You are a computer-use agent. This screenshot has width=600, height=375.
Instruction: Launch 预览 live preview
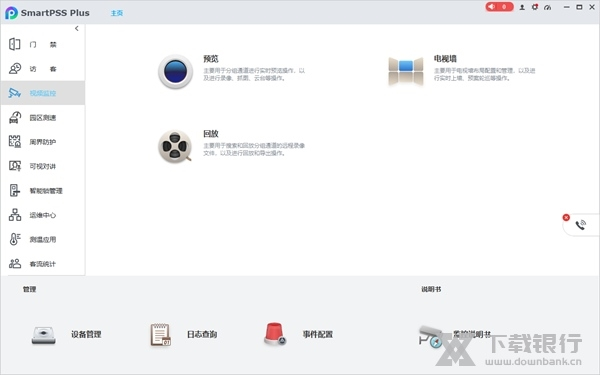pyautogui.click(x=176, y=72)
